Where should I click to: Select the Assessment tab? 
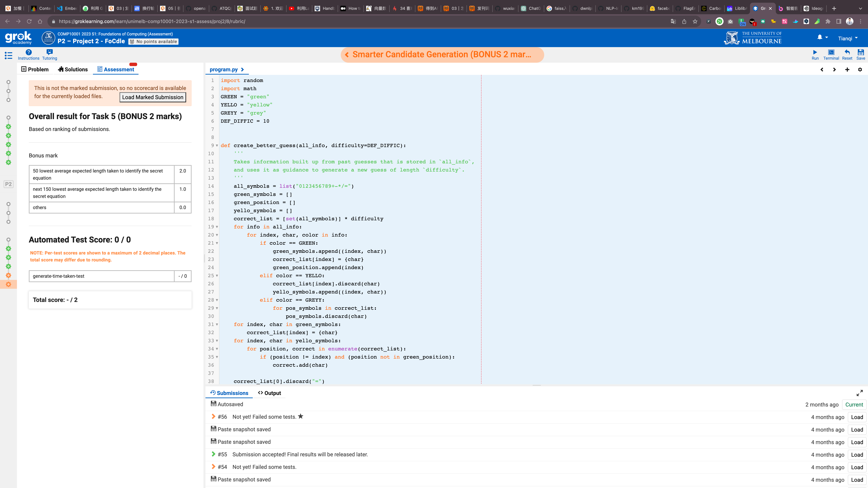[116, 69]
